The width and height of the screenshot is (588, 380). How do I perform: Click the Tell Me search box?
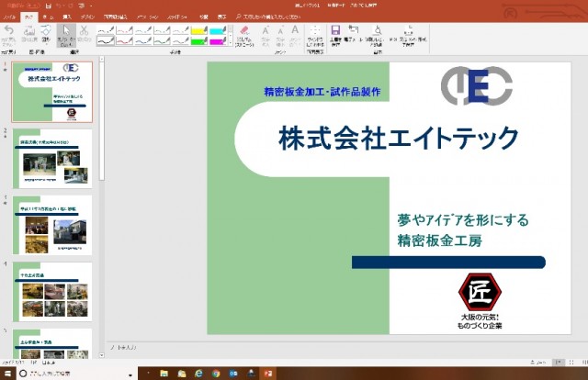(x=268, y=17)
